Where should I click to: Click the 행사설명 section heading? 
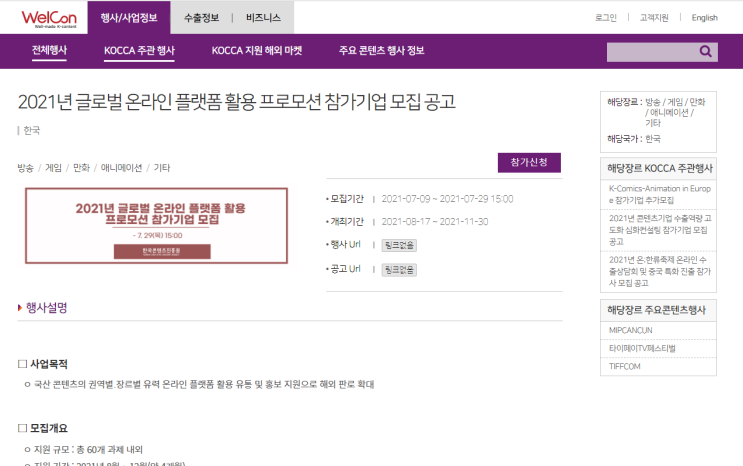46,308
